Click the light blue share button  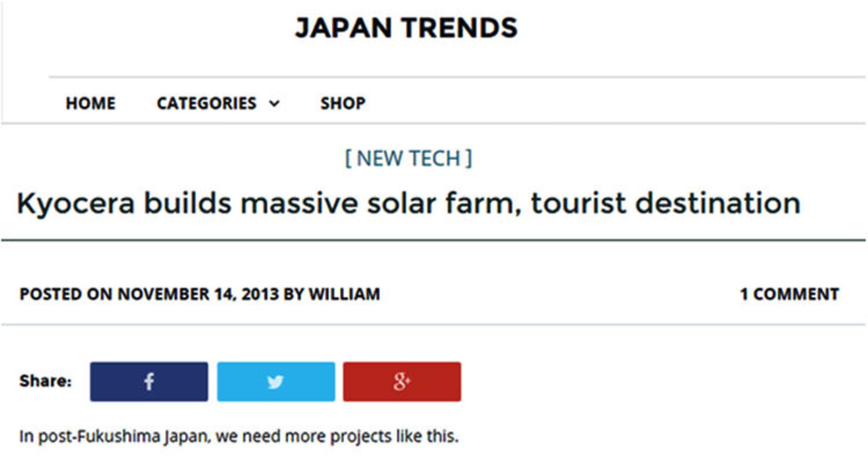point(276,382)
